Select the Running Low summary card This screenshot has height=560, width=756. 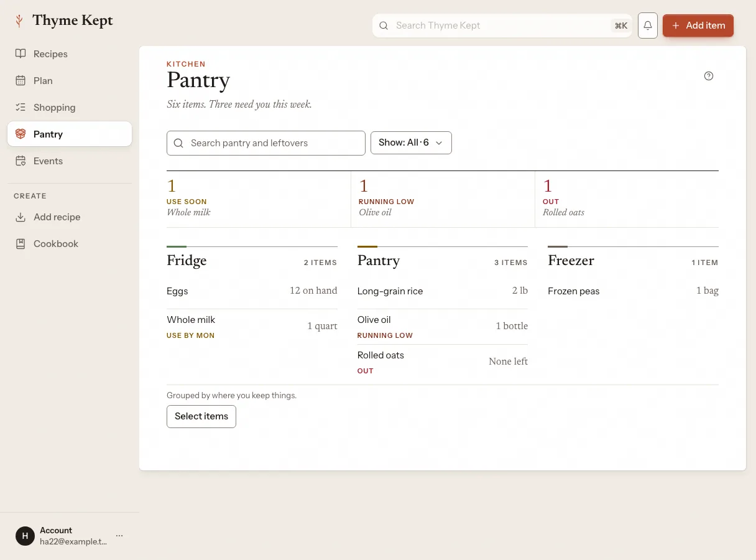click(443, 199)
